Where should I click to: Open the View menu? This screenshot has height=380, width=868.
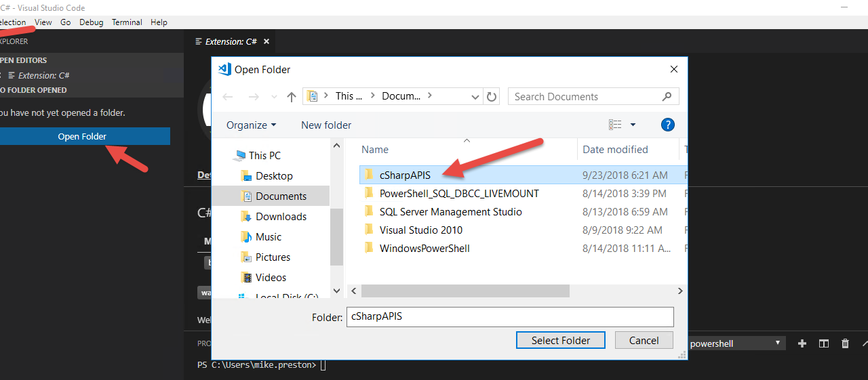(43, 22)
